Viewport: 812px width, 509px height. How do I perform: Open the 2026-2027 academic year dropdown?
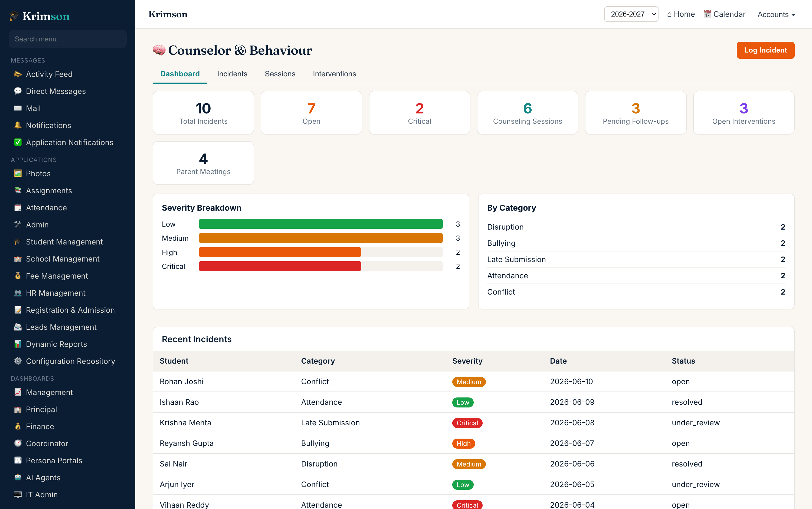pyautogui.click(x=631, y=14)
